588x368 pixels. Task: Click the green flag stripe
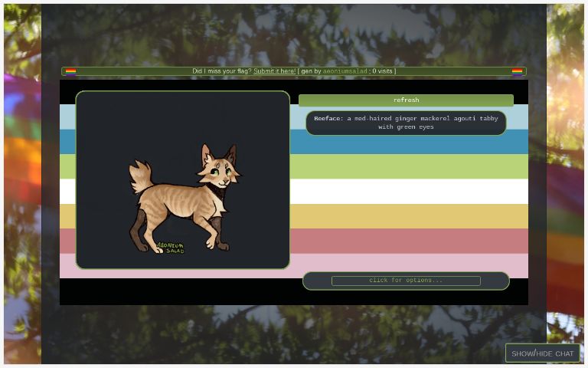click(406, 166)
